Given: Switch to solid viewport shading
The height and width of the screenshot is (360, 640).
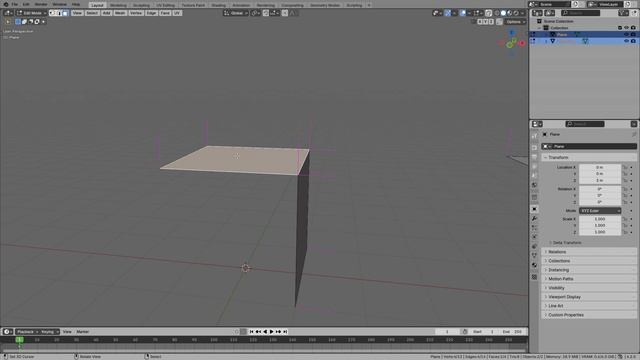Looking at the screenshot, I should (x=503, y=13).
